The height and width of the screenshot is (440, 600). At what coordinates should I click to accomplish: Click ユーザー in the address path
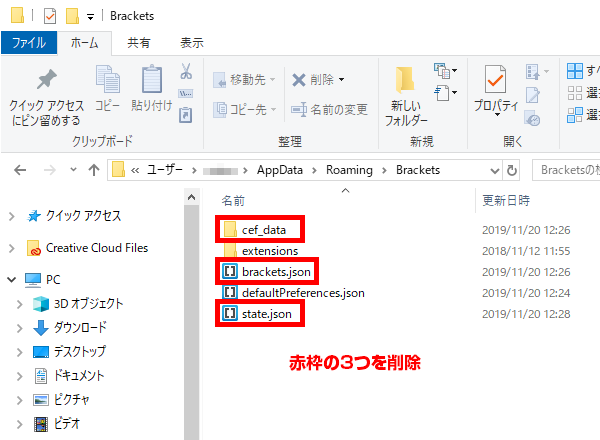click(x=165, y=170)
